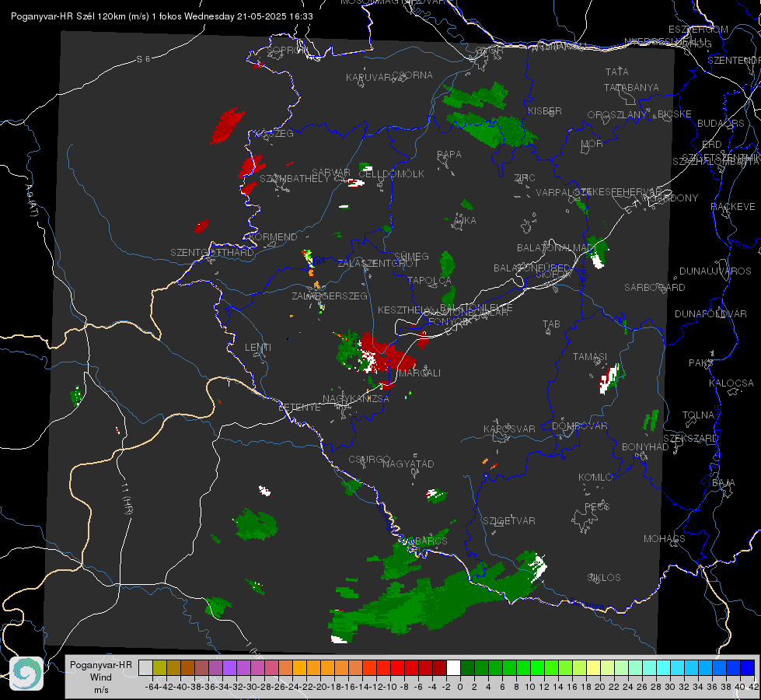Click the CSURGÓ city label
Screen dimensions: 761x700
(369, 459)
